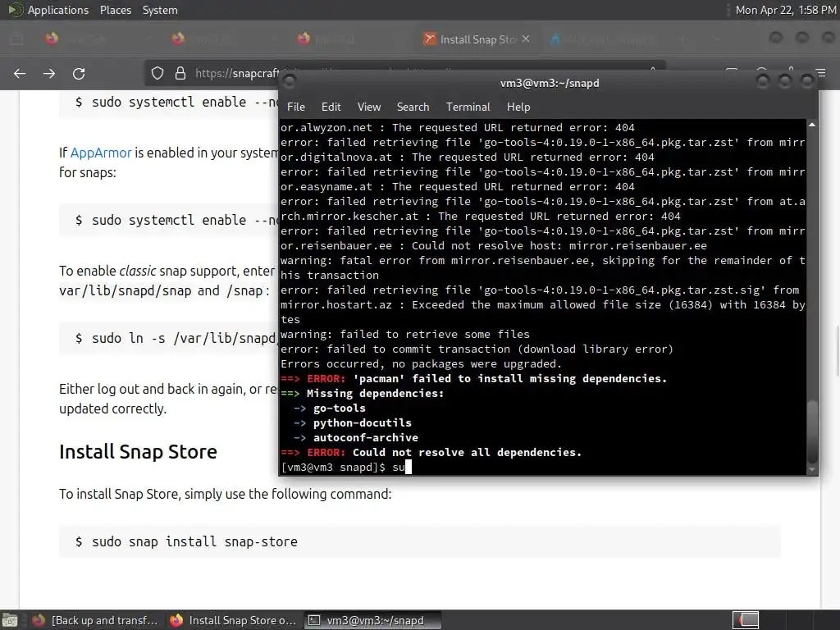Click the Firefox icon on Back up taskbar entry
Screen dimensions: 840x630
pyautogui.click(x=39, y=620)
